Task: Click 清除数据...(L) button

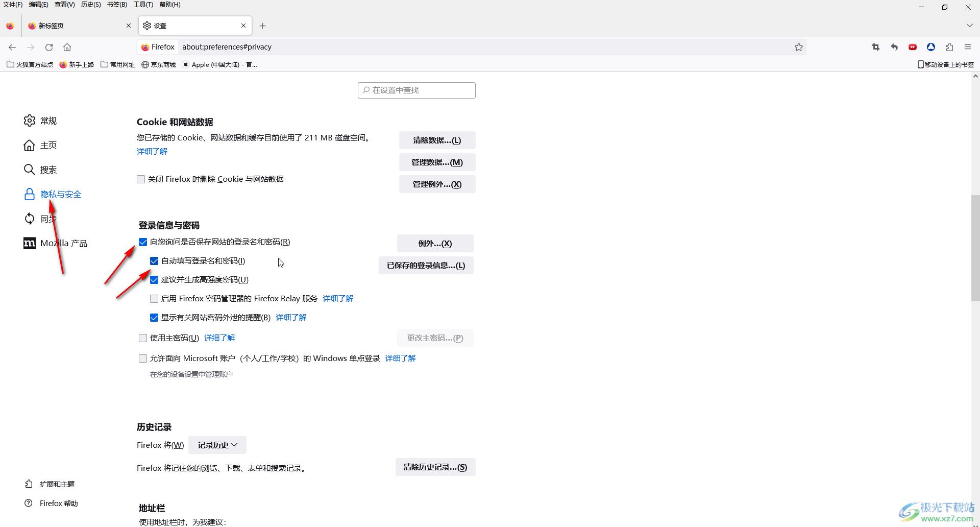Action: click(x=437, y=140)
